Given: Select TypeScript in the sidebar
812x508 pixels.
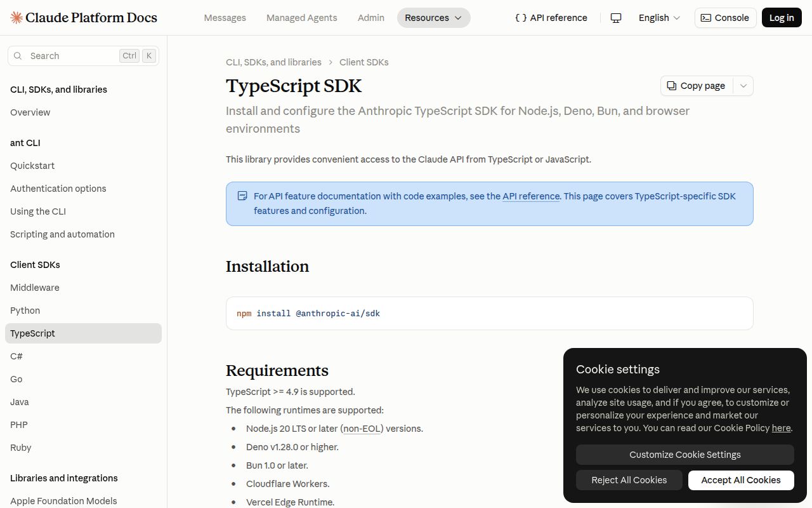Looking at the screenshot, I should (x=83, y=333).
